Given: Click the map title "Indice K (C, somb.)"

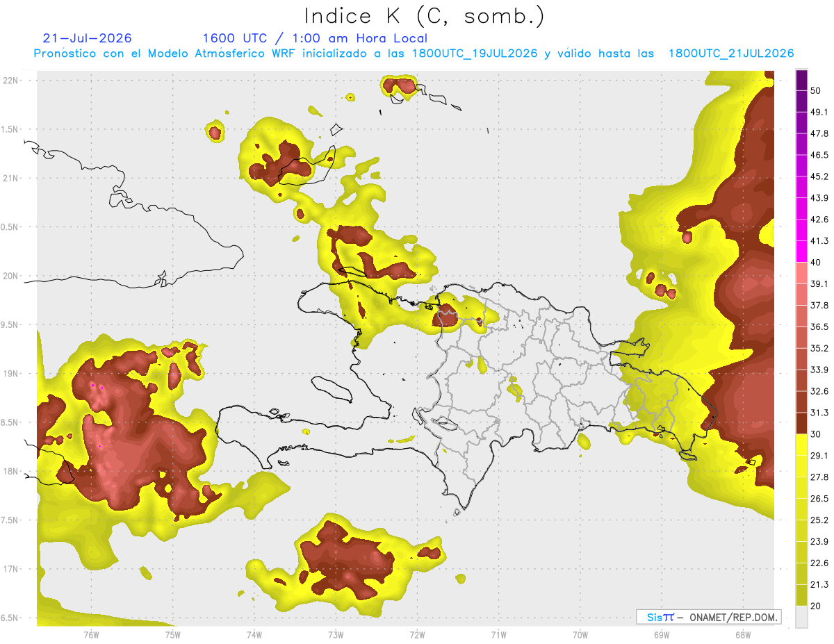Looking at the screenshot, I should point(424,15).
